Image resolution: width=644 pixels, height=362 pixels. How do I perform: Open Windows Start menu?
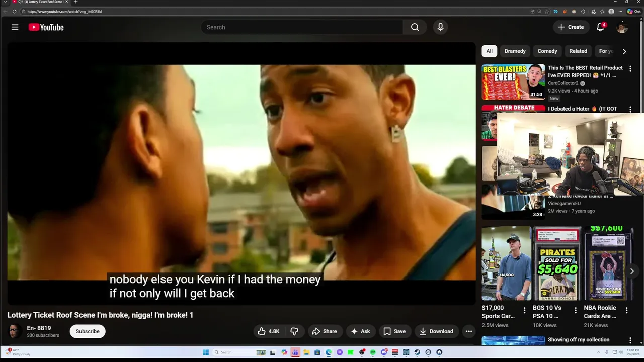click(206, 352)
